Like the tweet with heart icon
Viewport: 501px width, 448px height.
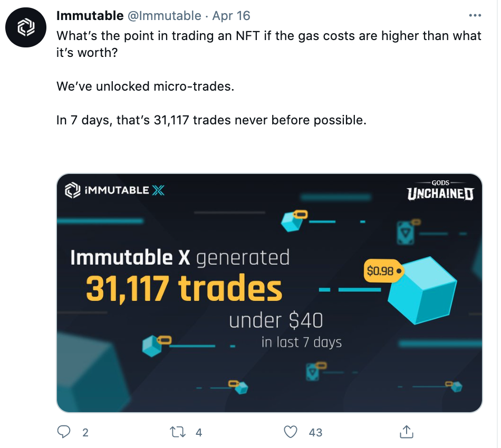[291, 432]
